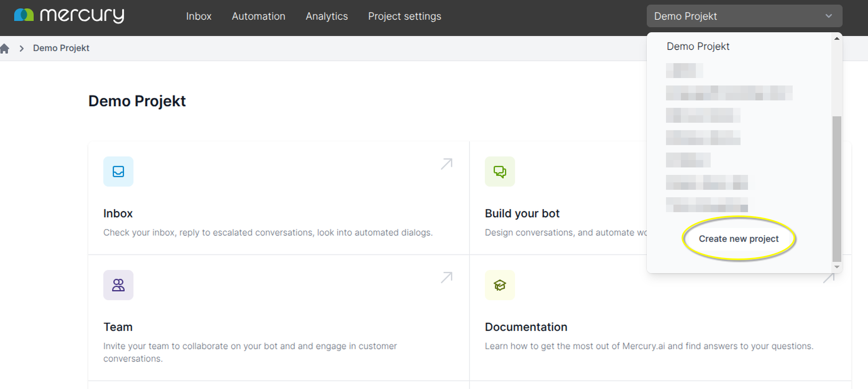Click the 'Check your inbox, reply to escalated' description

268,233
